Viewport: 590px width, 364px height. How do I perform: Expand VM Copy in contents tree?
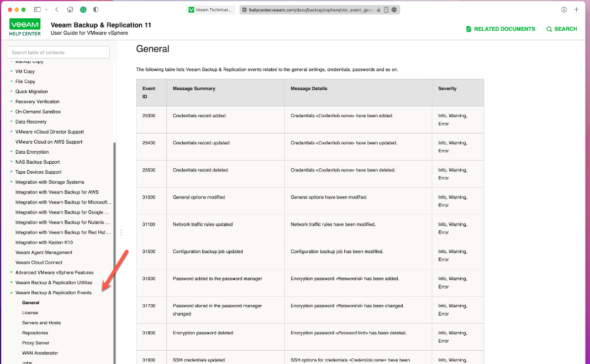11,71
